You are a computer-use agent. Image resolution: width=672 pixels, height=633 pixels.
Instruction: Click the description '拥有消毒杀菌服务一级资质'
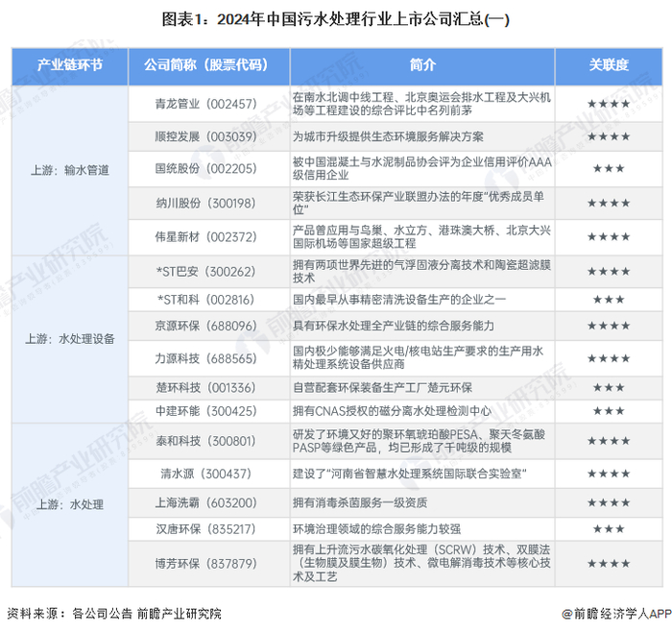(360, 502)
